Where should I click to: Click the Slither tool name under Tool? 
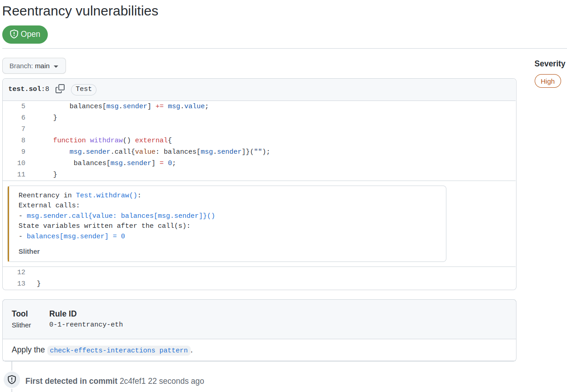(x=21, y=325)
